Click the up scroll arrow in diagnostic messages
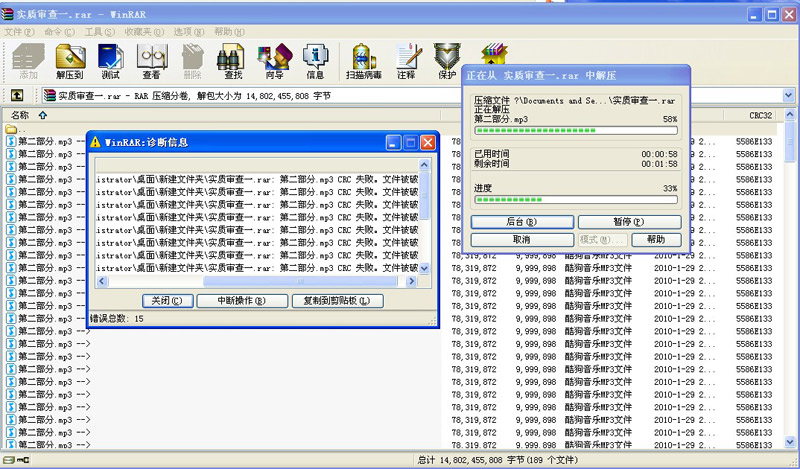 click(x=424, y=164)
